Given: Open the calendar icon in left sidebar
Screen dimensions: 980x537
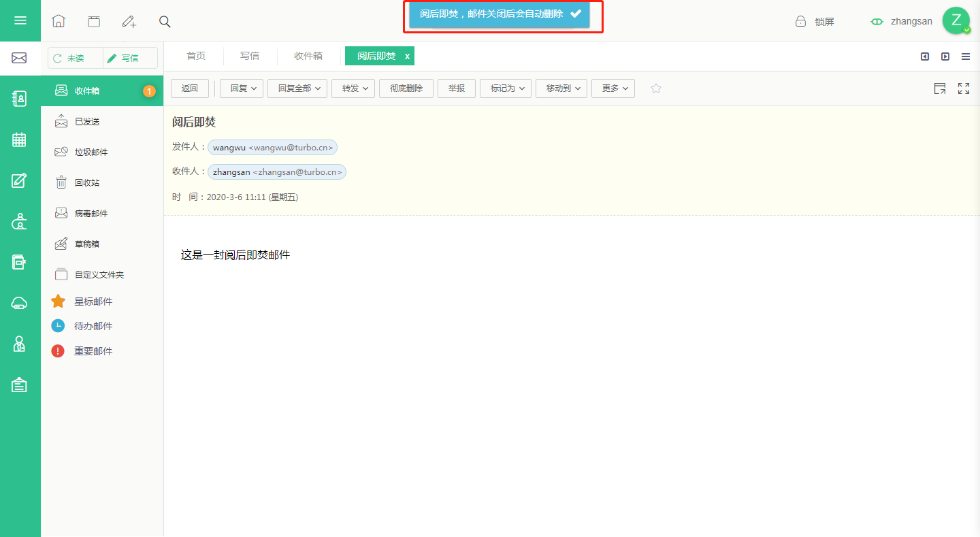Looking at the screenshot, I should pos(20,140).
